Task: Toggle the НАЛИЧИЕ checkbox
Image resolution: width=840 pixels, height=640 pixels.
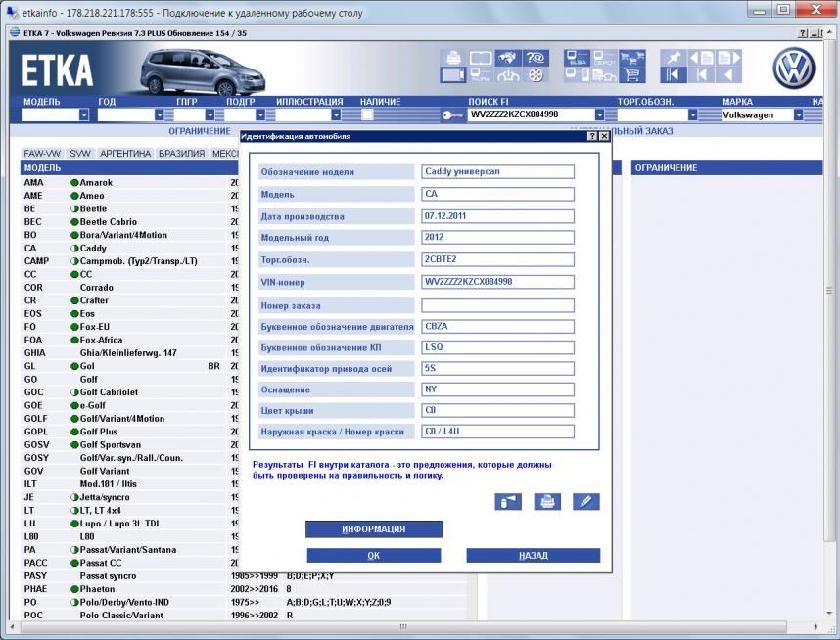Action: click(x=367, y=114)
